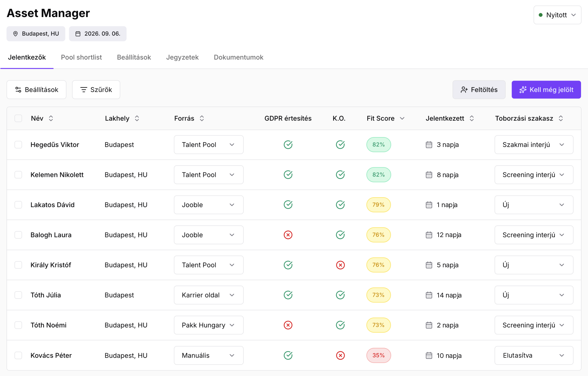Viewport: 588px width, 376px height.
Task: Click red K.O. cross icon for Kovács Péter
Action: click(x=340, y=356)
